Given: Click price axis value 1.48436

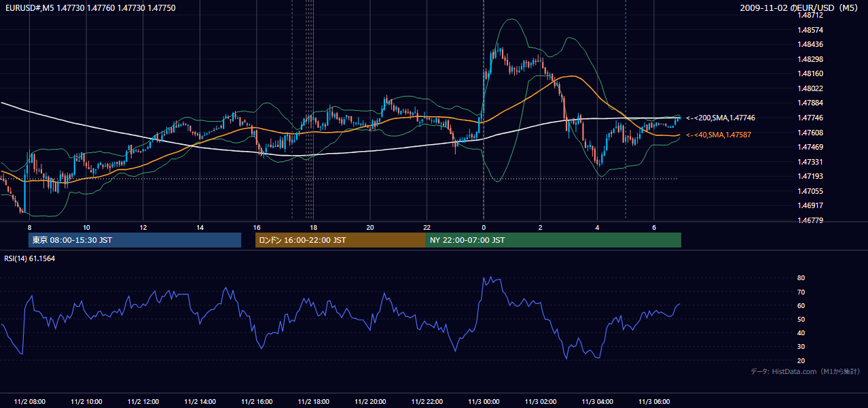Looking at the screenshot, I should click(810, 44).
